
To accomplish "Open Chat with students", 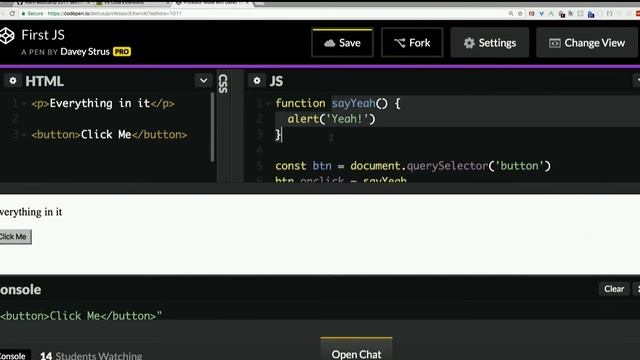I will pyautogui.click(x=356, y=351).
